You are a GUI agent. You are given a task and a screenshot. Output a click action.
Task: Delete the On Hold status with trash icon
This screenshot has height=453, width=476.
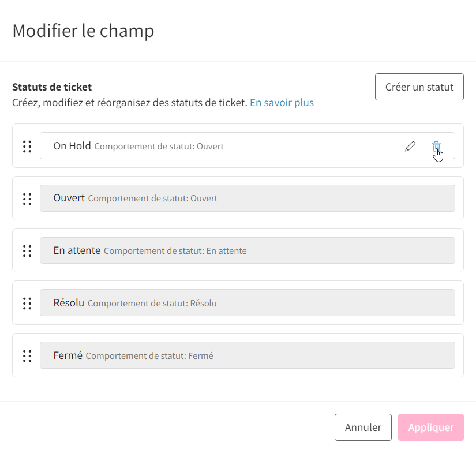pyautogui.click(x=436, y=147)
